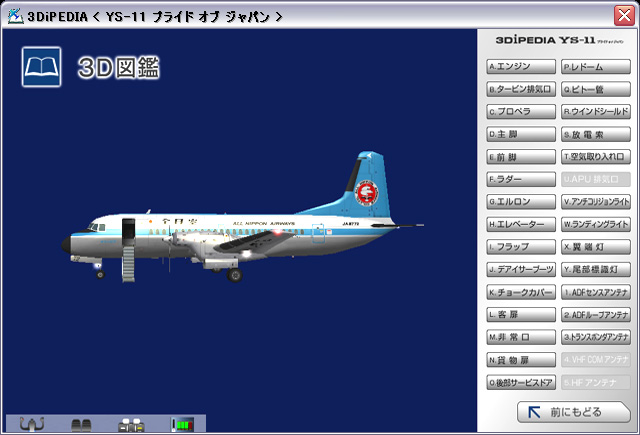Select B.タービン排気口 button

pos(521,89)
